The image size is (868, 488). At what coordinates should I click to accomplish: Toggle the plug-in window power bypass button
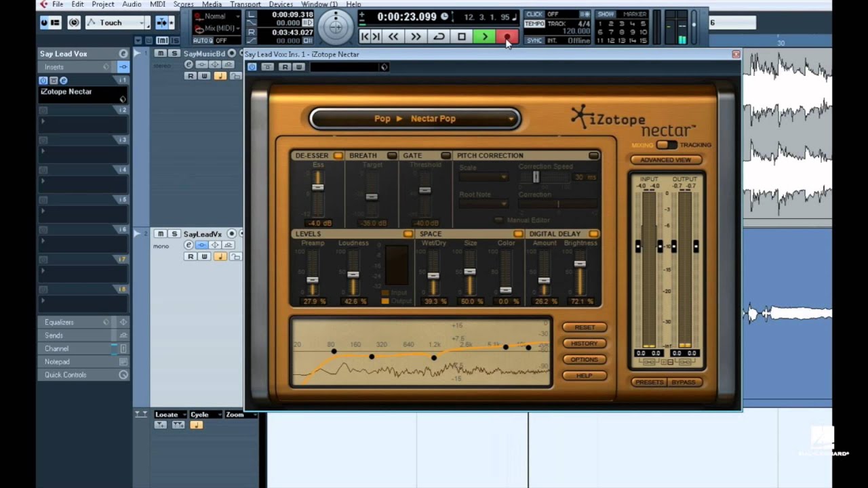(x=252, y=66)
